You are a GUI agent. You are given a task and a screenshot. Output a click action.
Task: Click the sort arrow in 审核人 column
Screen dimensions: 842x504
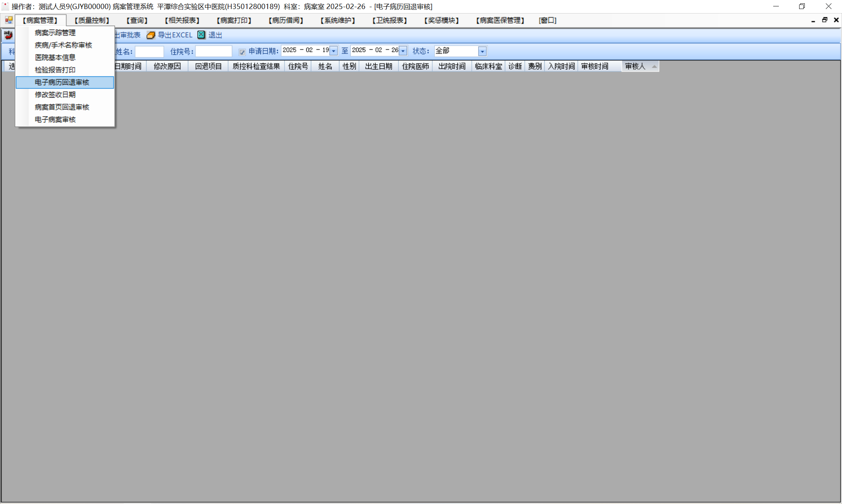click(x=654, y=67)
